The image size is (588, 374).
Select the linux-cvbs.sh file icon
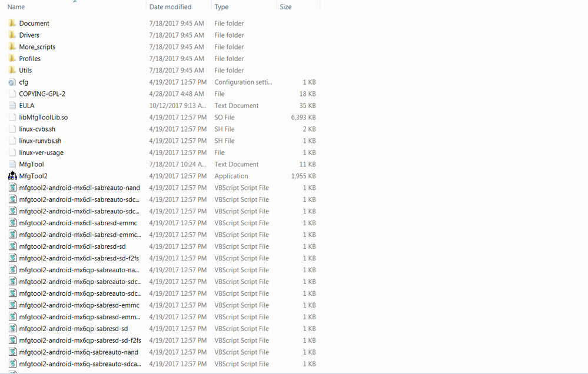click(x=12, y=129)
